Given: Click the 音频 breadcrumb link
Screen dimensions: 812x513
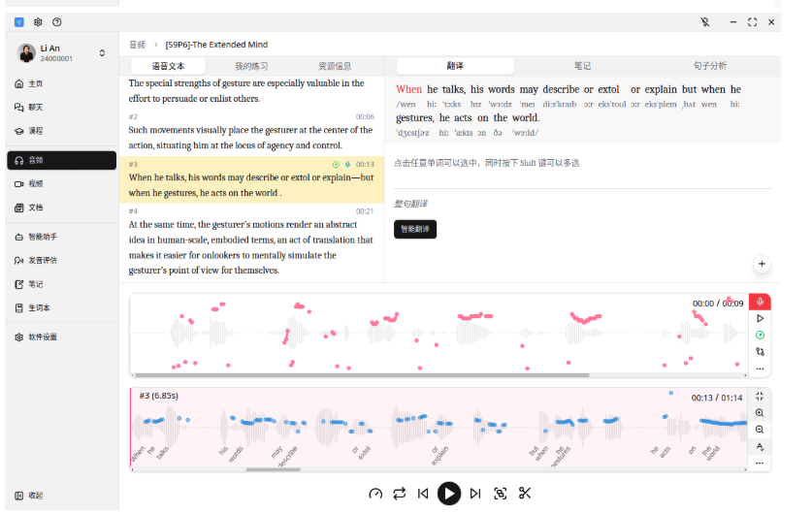Looking at the screenshot, I should click(137, 45).
